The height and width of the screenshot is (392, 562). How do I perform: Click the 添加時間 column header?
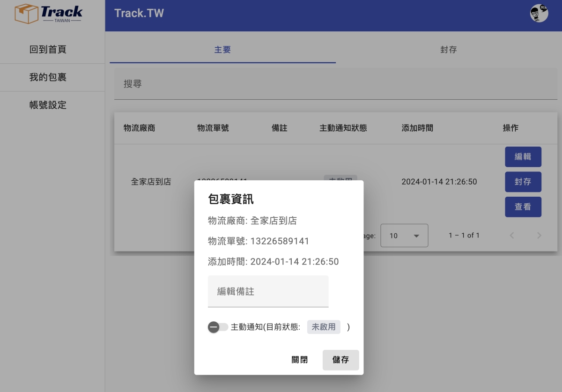pos(417,128)
